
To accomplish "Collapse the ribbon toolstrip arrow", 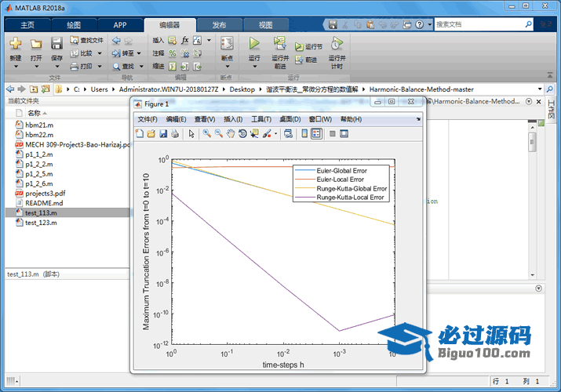I will click(x=550, y=74).
